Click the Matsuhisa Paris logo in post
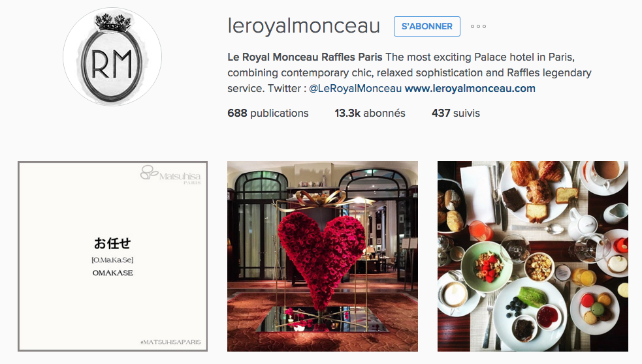The width and height of the screenshot is (642, 364). [x=170, y=175]
